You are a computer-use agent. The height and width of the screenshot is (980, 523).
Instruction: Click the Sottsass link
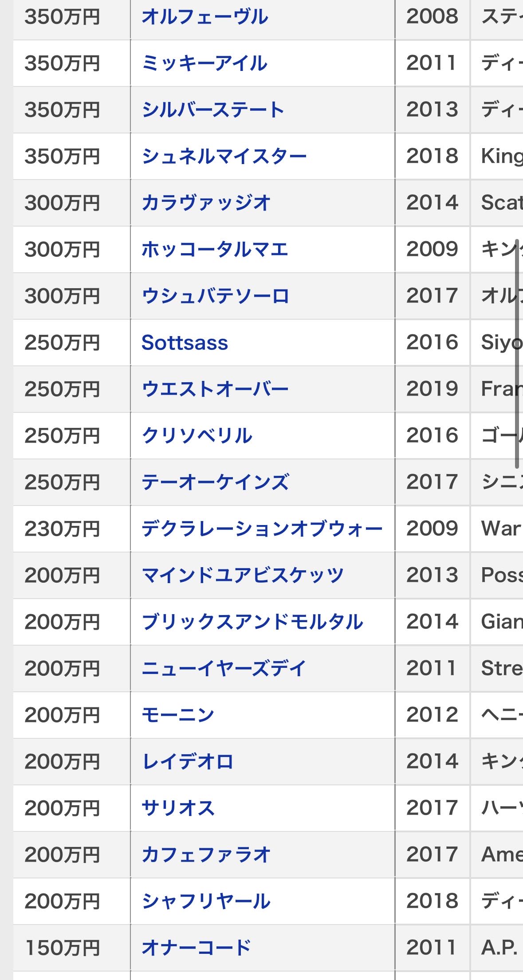185,343
